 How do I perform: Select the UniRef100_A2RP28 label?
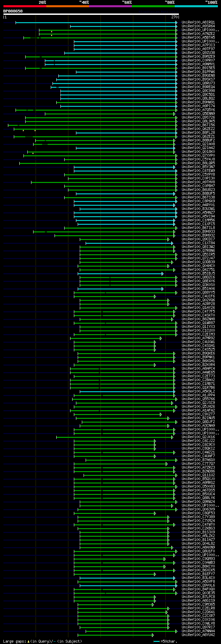[x=198, y=304]
